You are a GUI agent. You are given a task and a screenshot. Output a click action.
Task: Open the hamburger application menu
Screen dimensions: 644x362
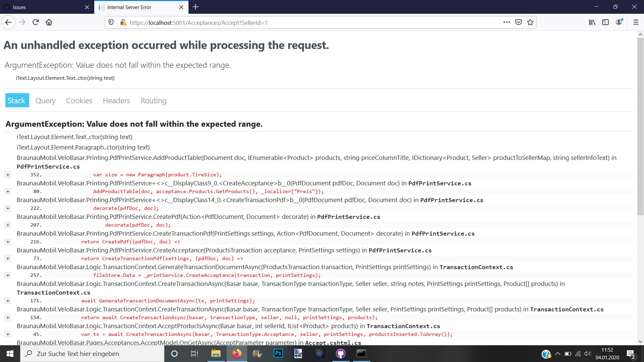636,22
